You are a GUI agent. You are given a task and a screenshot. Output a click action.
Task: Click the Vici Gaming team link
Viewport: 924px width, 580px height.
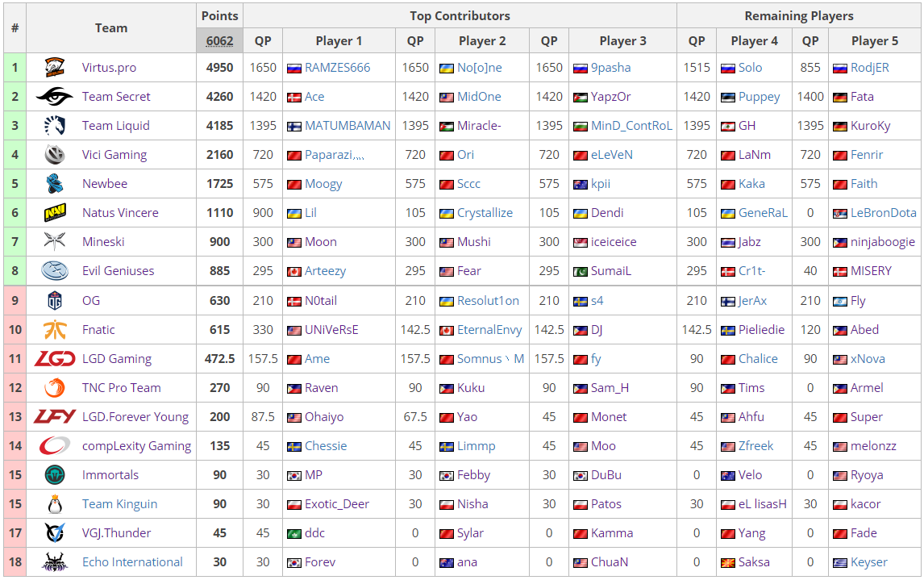[114, 154]
